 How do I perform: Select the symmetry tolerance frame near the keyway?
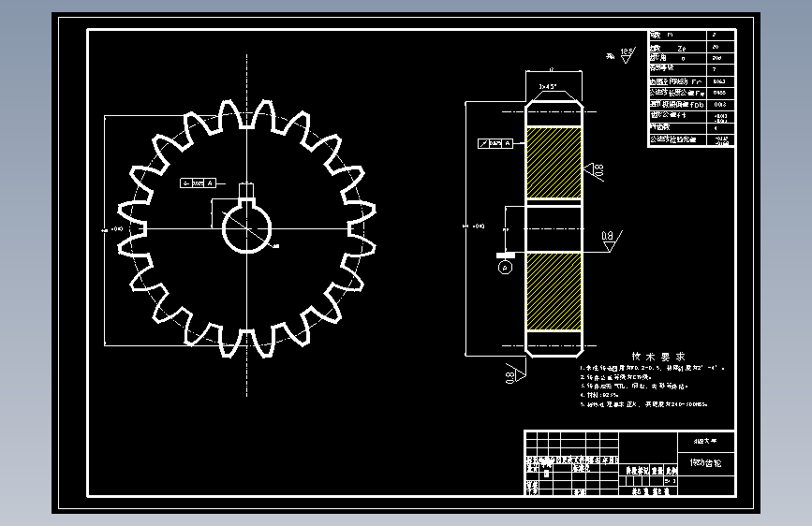(x=198, y=183)
